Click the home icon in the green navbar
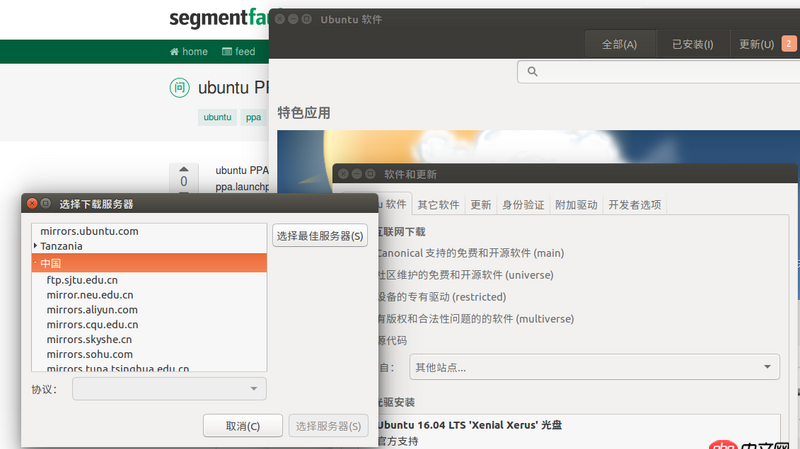 175,52
